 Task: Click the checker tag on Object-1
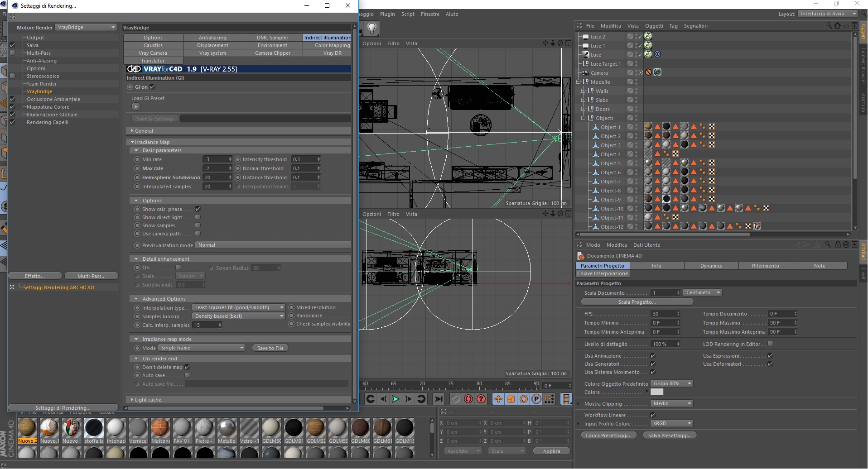[x=712, y=127]
